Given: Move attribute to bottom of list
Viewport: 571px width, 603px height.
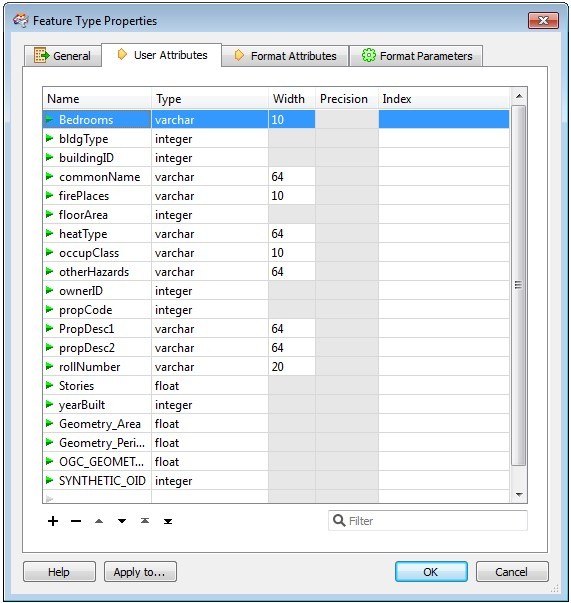Looking at the screenshot, I should (168, 521).
